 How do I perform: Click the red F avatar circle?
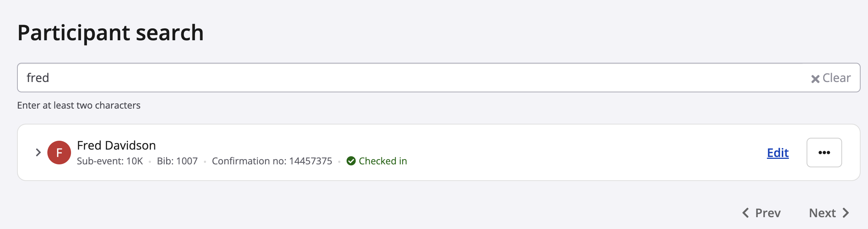59,153
